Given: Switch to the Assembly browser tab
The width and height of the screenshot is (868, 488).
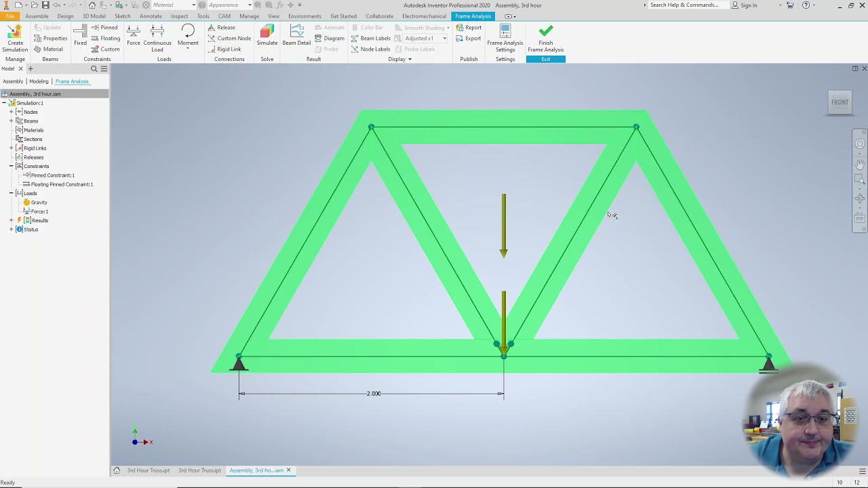Looking at the screenshot, I should (x=13, y=81).
